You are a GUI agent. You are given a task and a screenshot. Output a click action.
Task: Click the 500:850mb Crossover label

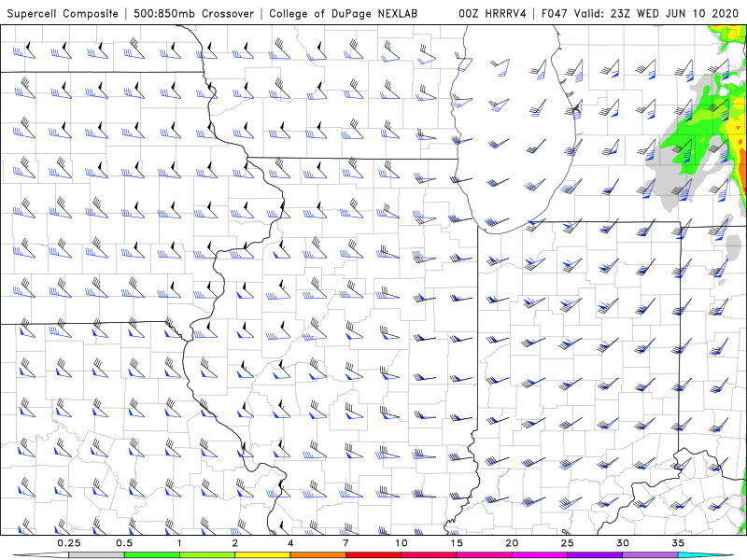click(193, 14)
